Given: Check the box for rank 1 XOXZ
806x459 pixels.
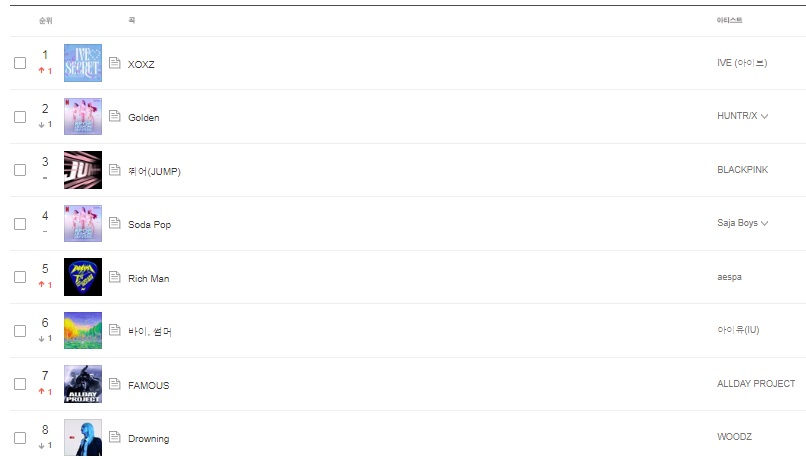Looking at the screenshot, I should coord(20,63).
